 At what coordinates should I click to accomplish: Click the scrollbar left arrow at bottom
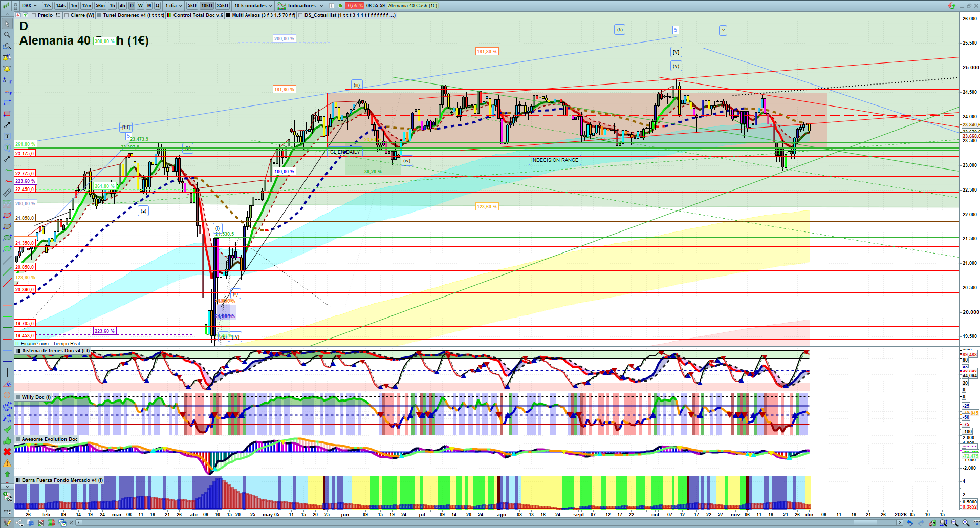[78, 523]
